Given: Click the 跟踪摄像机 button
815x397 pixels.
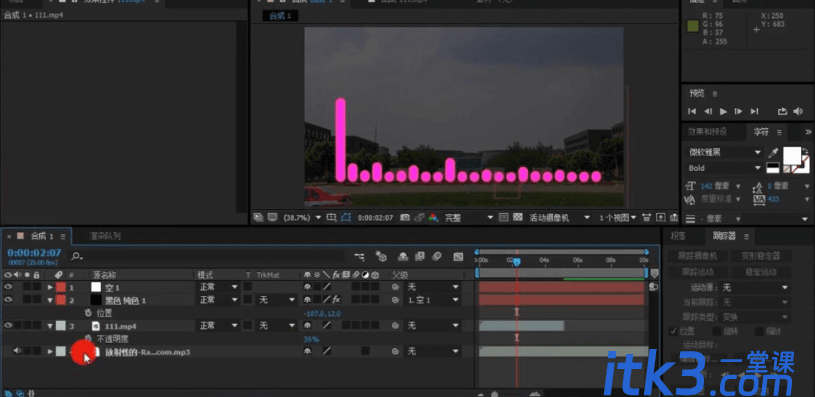Looking at the screenshot, I should [698, 256].
